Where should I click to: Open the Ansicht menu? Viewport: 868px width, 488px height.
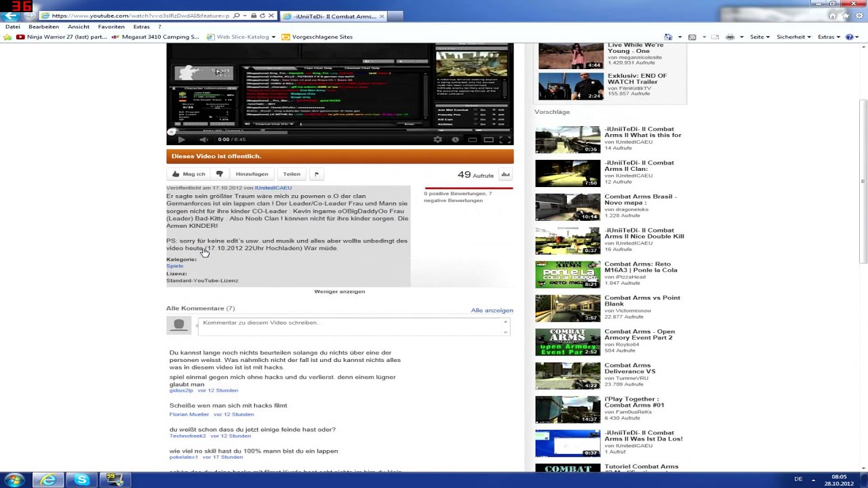79,27
